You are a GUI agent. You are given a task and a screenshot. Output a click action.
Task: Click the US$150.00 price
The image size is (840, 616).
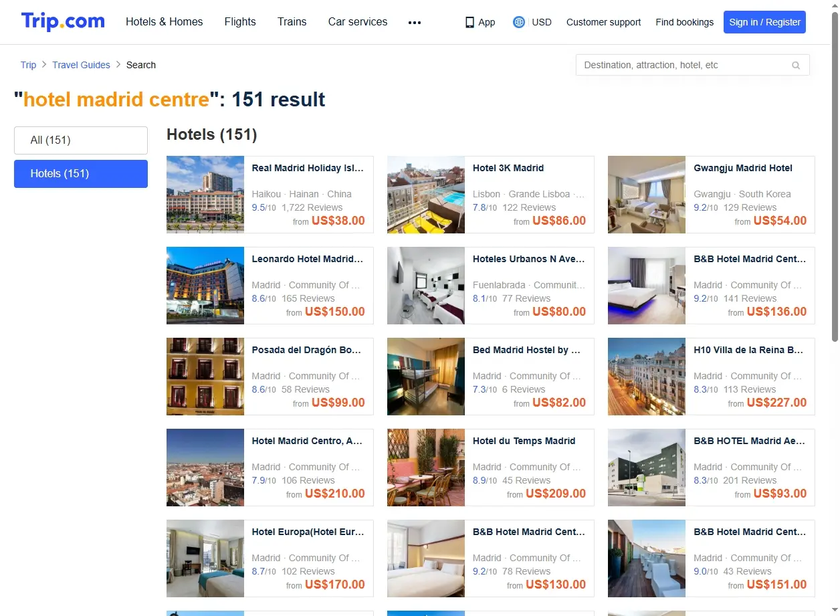335,312
